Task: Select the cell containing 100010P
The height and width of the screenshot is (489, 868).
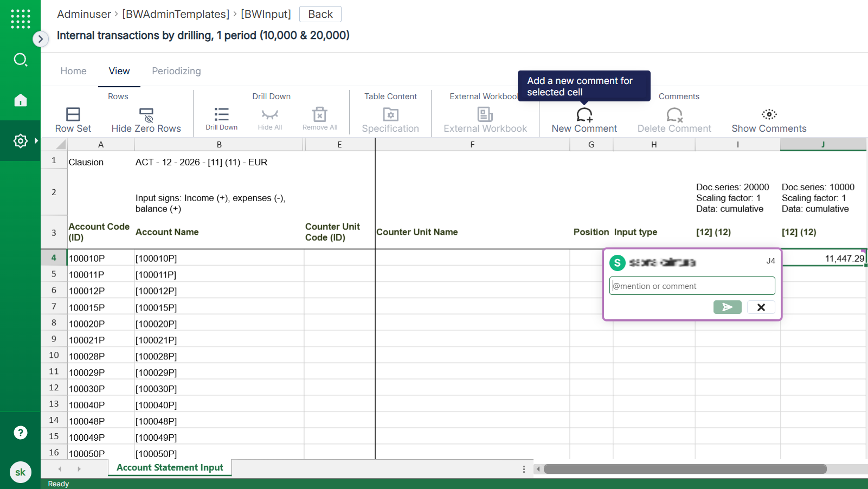Action: (101, 258)
